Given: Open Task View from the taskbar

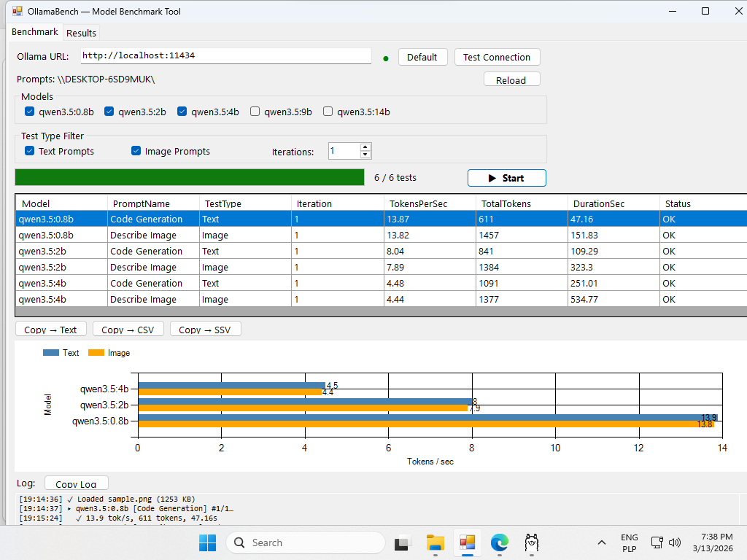Looking at the screenshot, I should coord(403,542).
